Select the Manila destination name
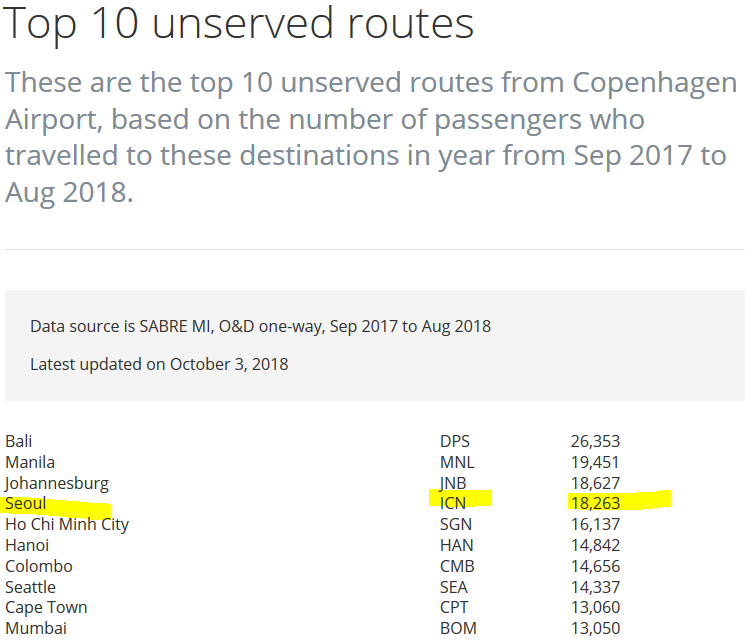Screen dimensions: 752x644 pyautogui.click(x=30, y=462)
